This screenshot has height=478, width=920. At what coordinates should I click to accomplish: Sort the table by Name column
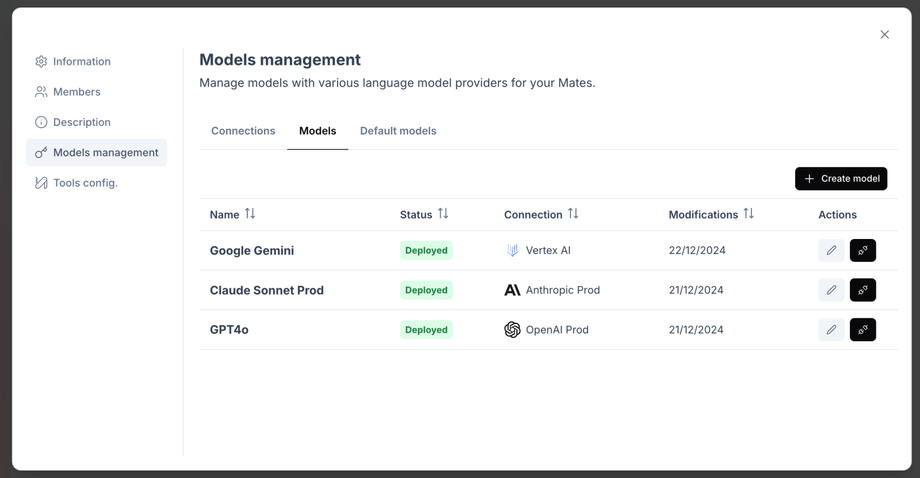point(250,214)
